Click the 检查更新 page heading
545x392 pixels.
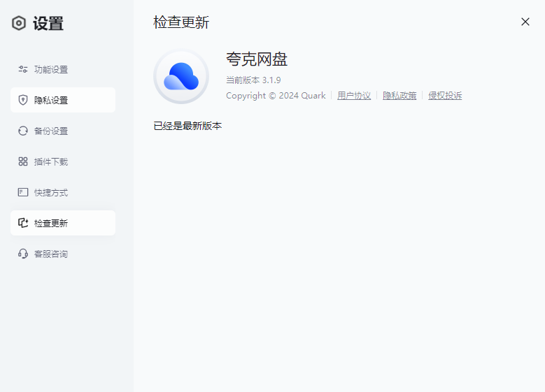[181, 22]
